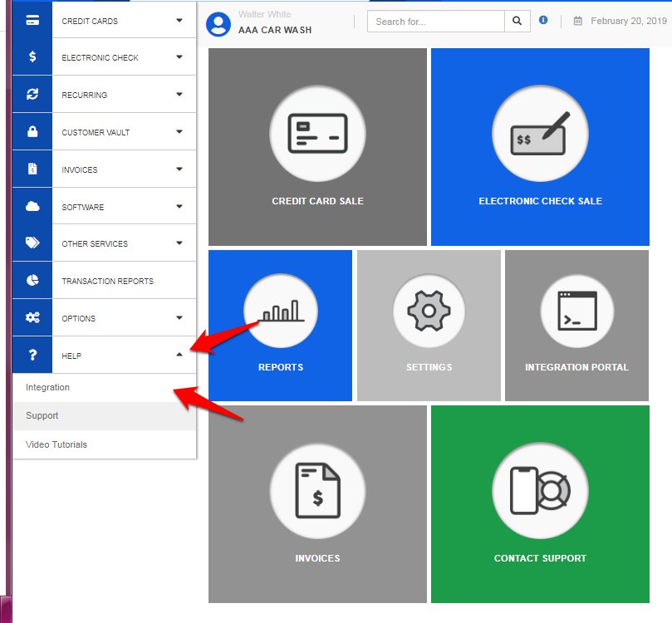Click the Reports bar chart icon

(280, 311)
